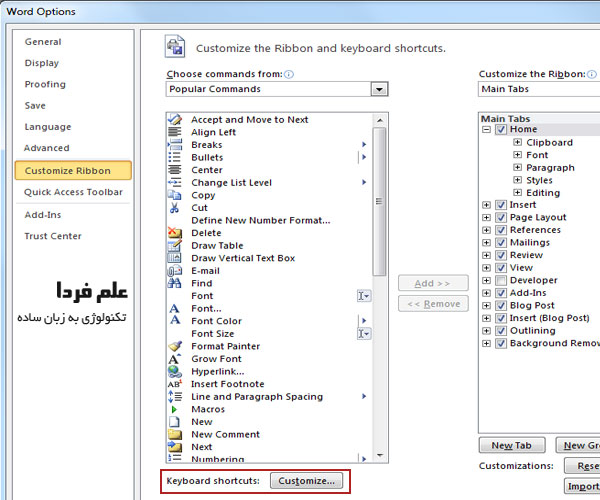Image resolution: width=600 pixels, height=500 pixels.
Task: Click the Bullets list icon
Action: [174, 157]
